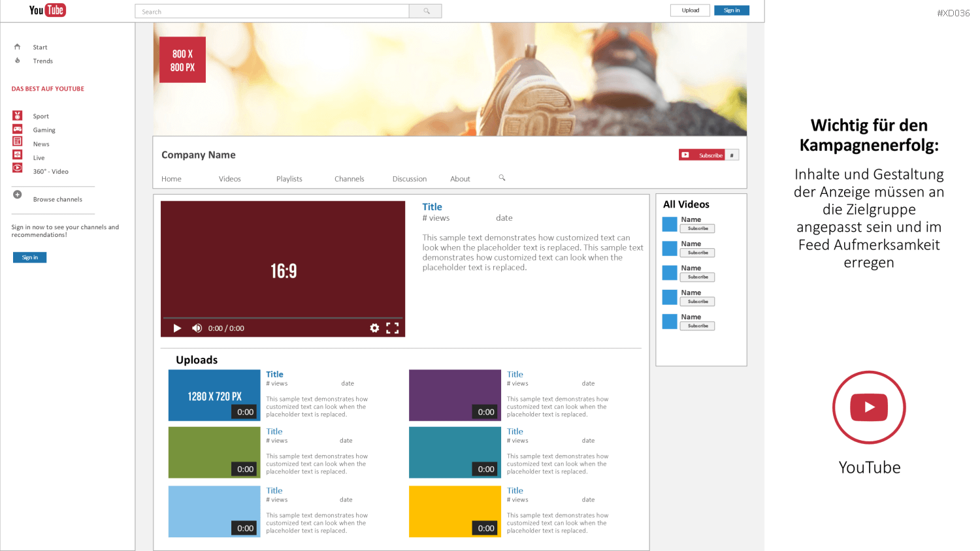Click the Trends flame icon in sidebar
The image size is (980, 551).
tap(18, 61)
